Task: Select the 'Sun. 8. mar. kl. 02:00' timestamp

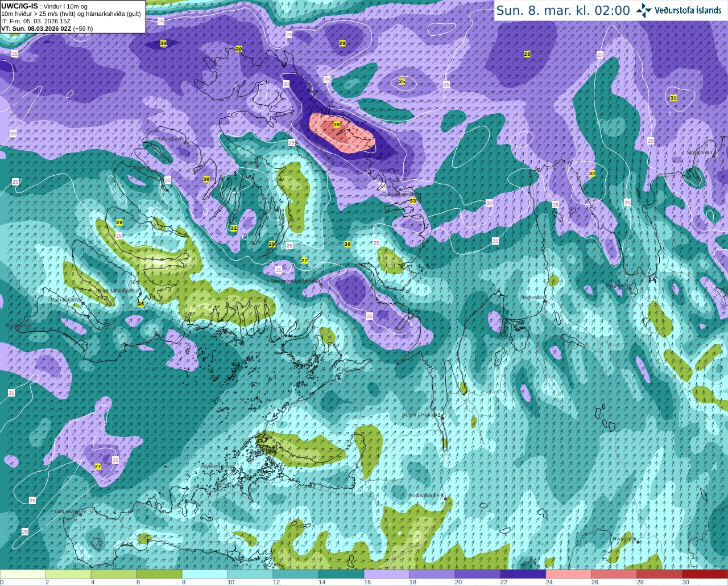Action: pyautogui.click(x=563, y=10)
